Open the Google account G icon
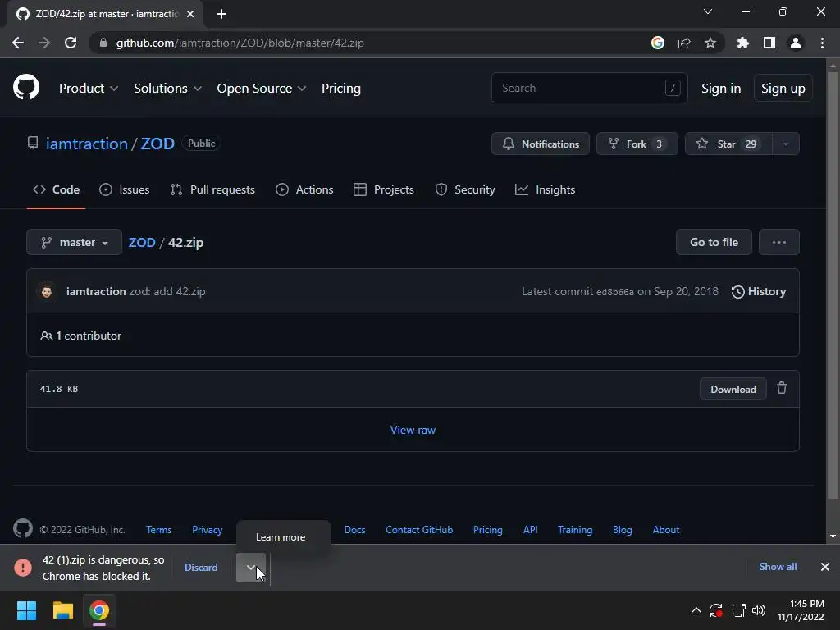 [x=658, y=43]
